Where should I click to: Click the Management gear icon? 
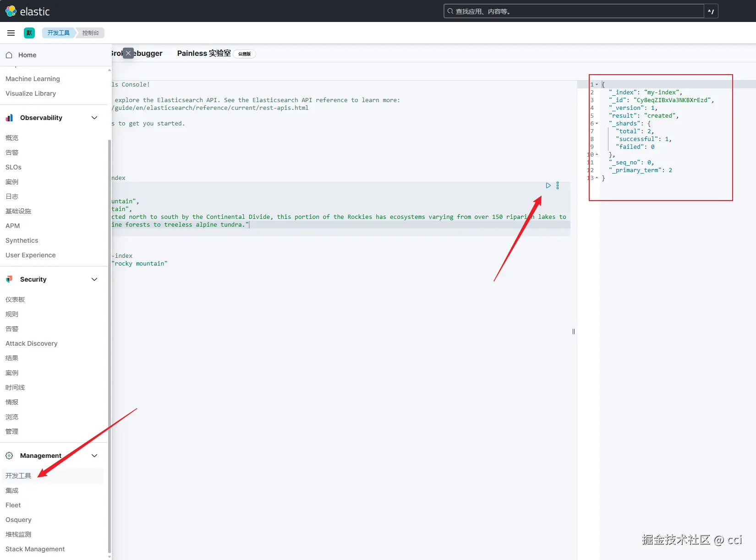[9, 456]
